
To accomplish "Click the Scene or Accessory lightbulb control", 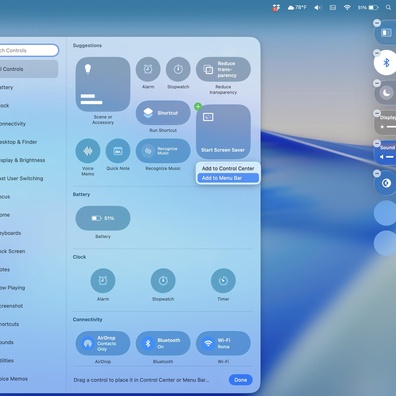I will [x=103, y=84].
